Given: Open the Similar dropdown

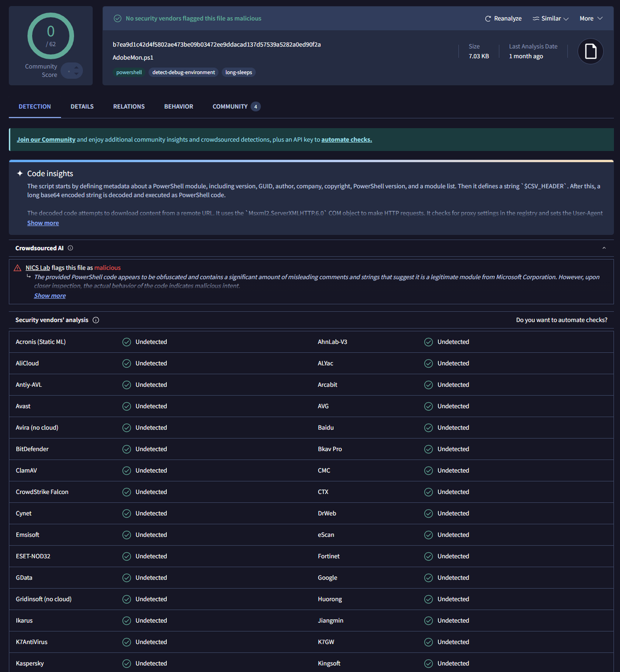Looking at the screenshot, I should (x=551, y=18).
